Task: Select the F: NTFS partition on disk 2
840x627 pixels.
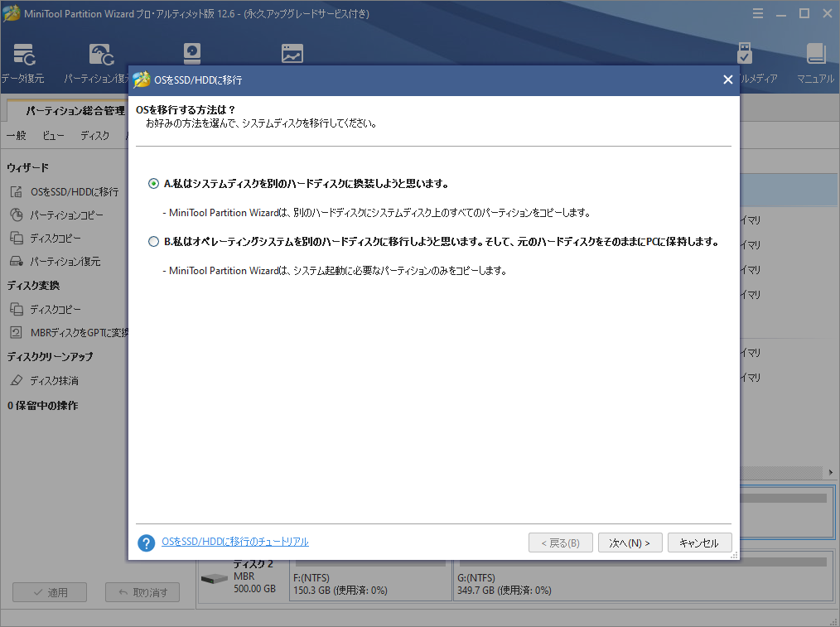Action: coord(369,582)
